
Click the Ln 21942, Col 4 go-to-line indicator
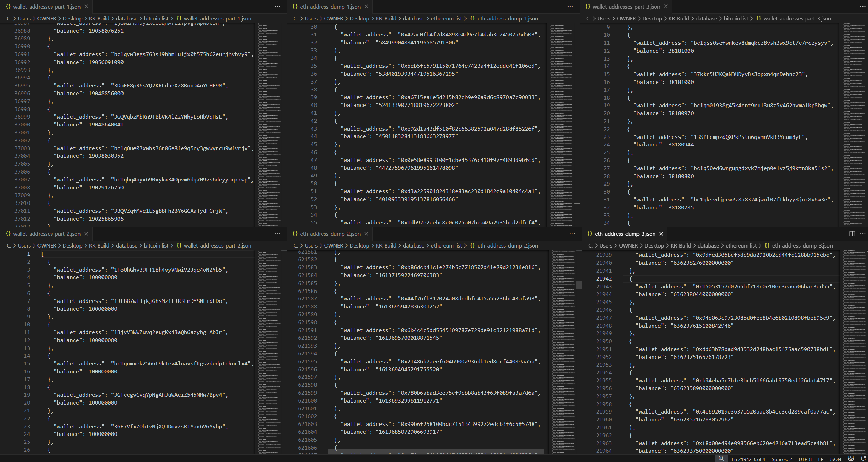[x=748, y=459]
